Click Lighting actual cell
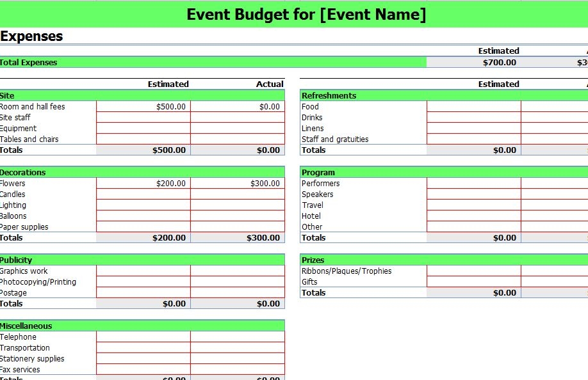588x380 pixels. [238, 205]
